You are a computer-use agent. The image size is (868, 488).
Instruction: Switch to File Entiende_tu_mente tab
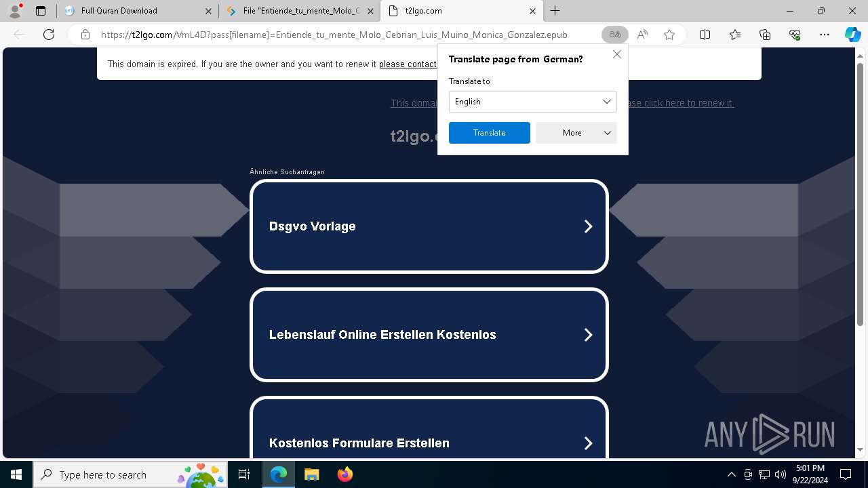coord(300,11)
